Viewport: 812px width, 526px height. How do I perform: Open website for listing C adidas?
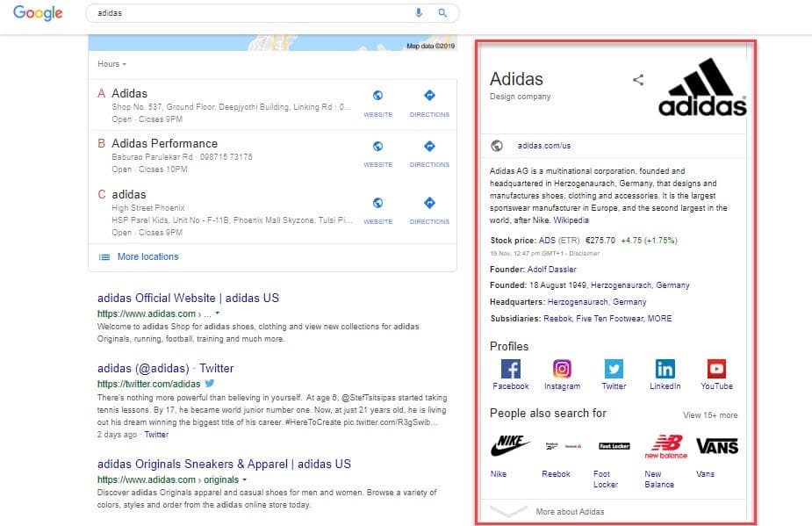pyautogui.click(x=378, y=211)
